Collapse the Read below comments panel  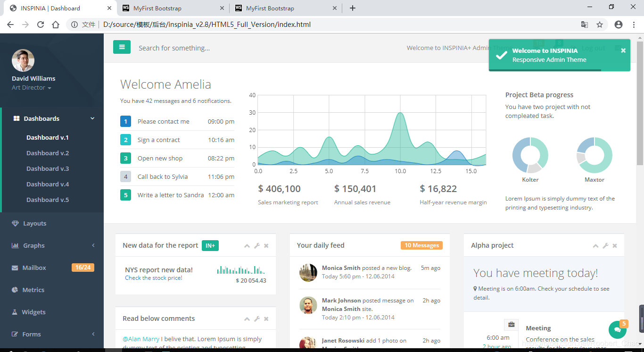[247, 319]
